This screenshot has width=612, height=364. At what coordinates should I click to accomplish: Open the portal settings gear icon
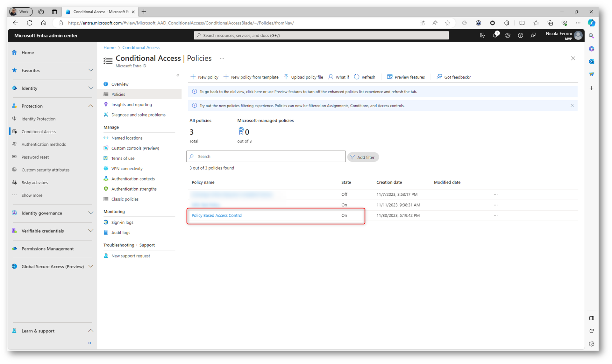(508, 35)
